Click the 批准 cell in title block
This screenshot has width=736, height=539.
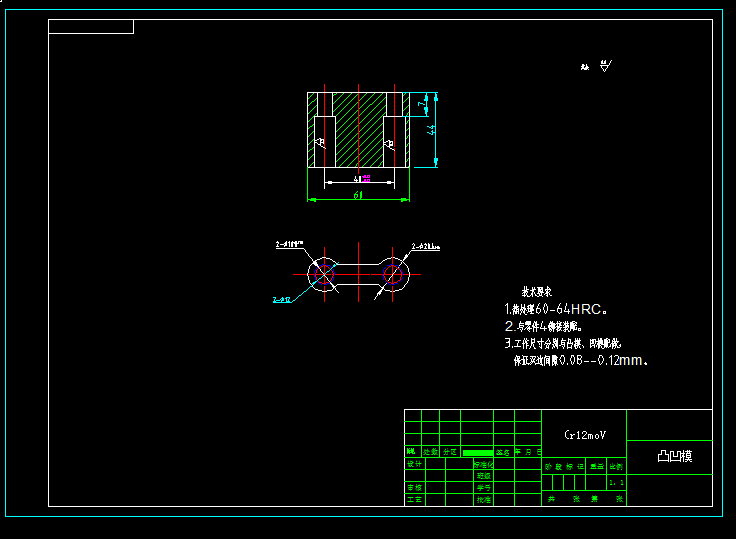point(483,500)
